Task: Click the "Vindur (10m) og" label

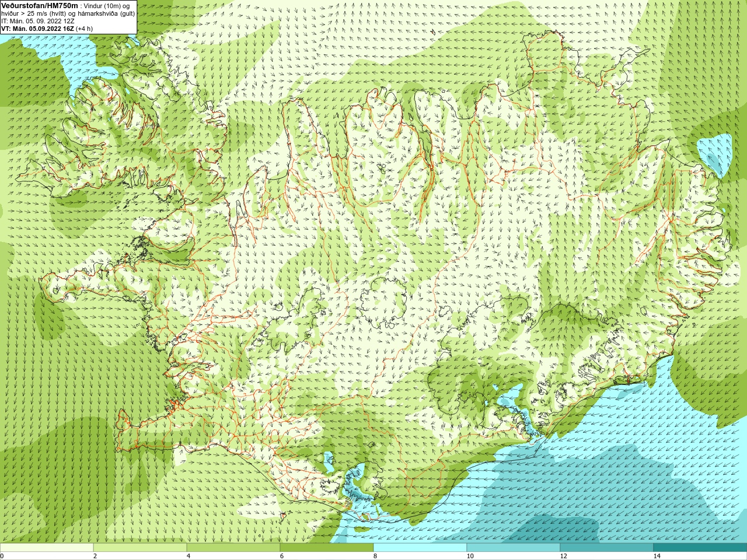Action: pyautogui.click(x=107, y=6)
